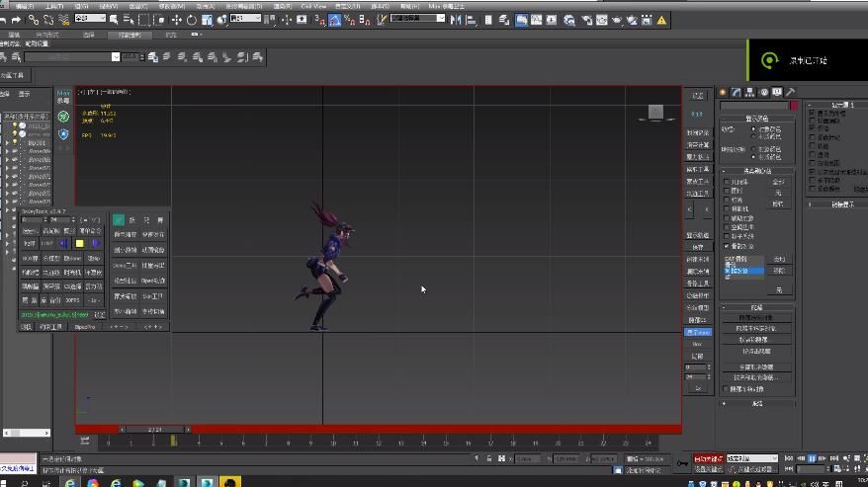Open the Render Setup icon
868x487 pixels.
click(587, 20)
